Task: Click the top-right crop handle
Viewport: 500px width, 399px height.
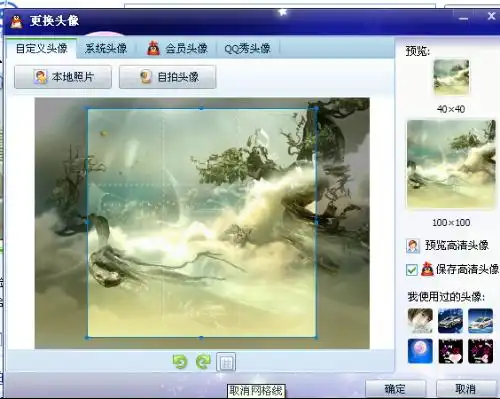Action: (316, 109)
